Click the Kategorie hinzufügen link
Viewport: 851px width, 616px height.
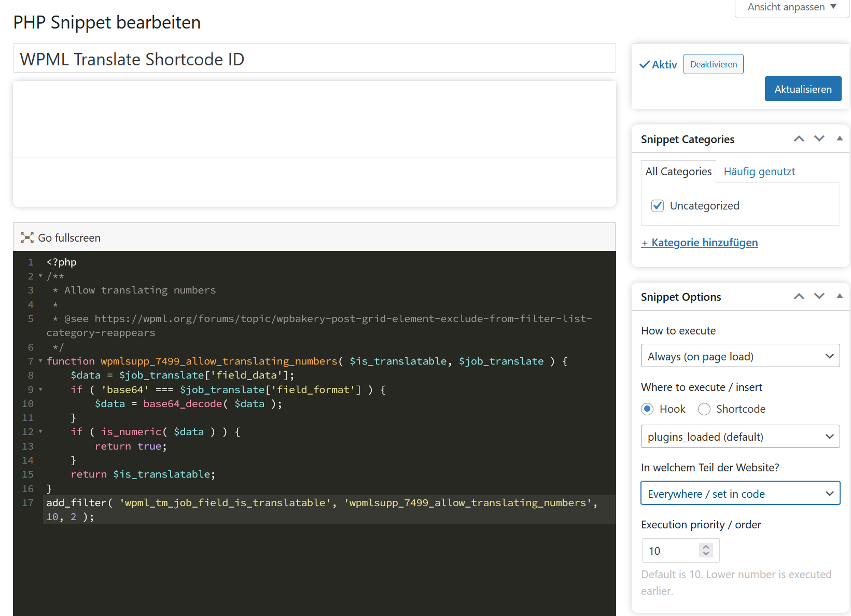click(x=700, y=243)
